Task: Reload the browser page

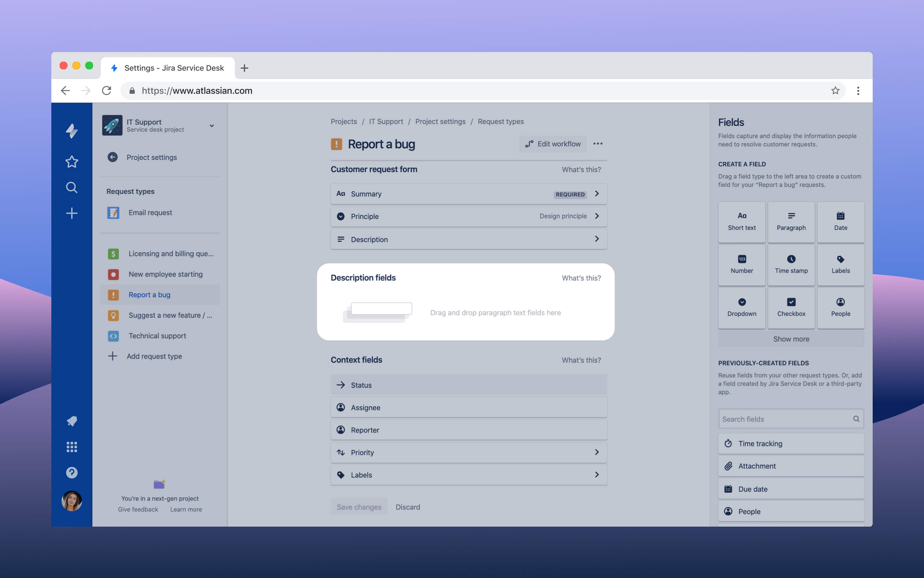Action: 107,91
